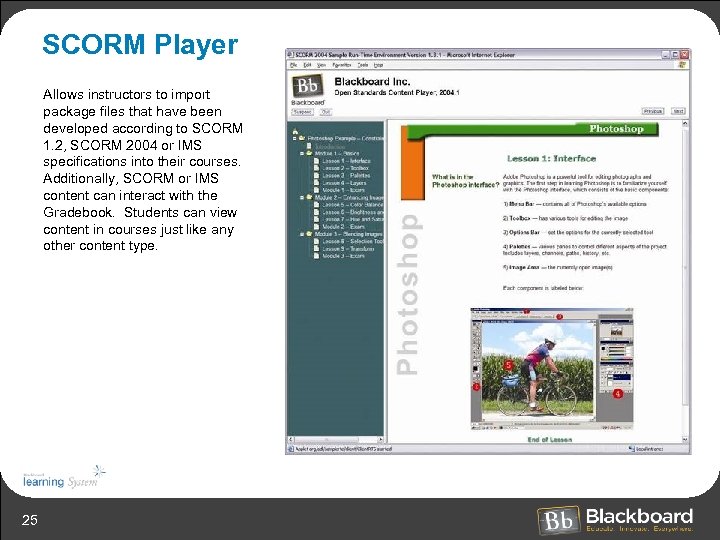This screenshot has height=540, width=720.
Task: Click the 'End of Lesson' text
Action: [550, 439]
